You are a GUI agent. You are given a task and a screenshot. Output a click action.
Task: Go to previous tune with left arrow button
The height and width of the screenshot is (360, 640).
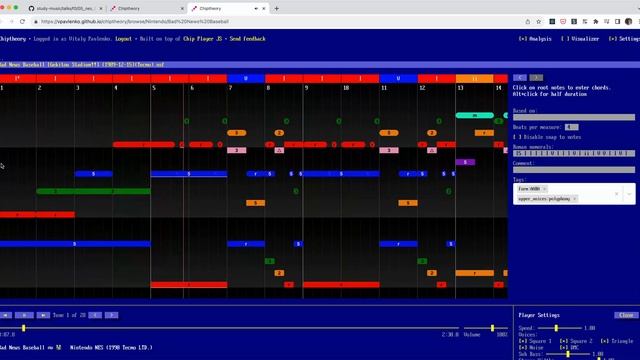click(x=95, y=315)
